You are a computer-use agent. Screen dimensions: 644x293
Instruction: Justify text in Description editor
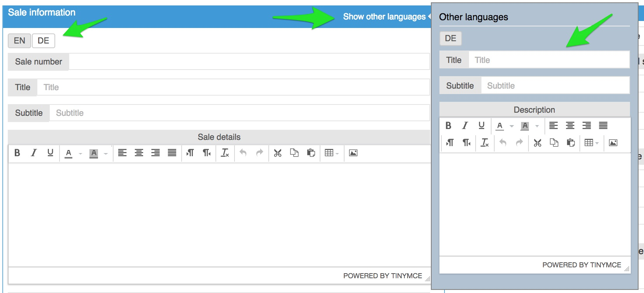pyautogui.click(x=603, y=126)
